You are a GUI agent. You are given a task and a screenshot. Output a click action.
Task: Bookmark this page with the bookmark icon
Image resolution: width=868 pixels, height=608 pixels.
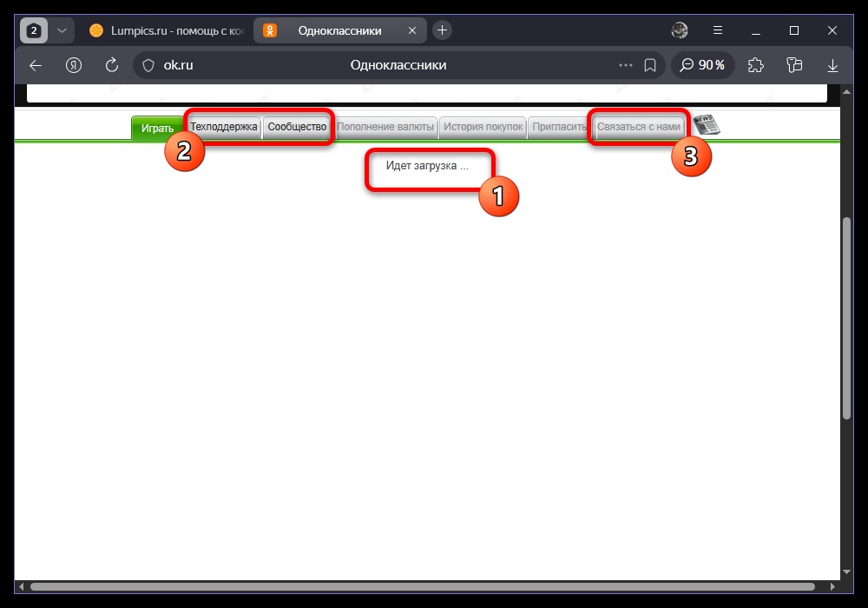650,65
